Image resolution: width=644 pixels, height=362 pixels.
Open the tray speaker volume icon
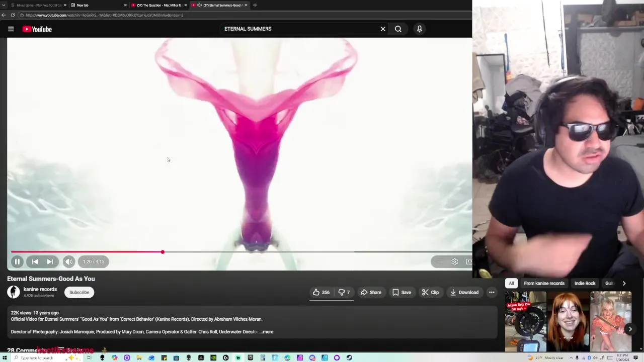595,357
